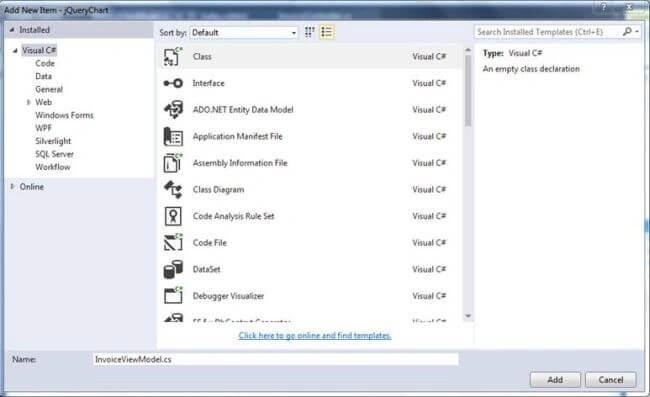The image size is (650, 397).
Task: Select the Assembly Information File icon
Action: pos(173,163)
